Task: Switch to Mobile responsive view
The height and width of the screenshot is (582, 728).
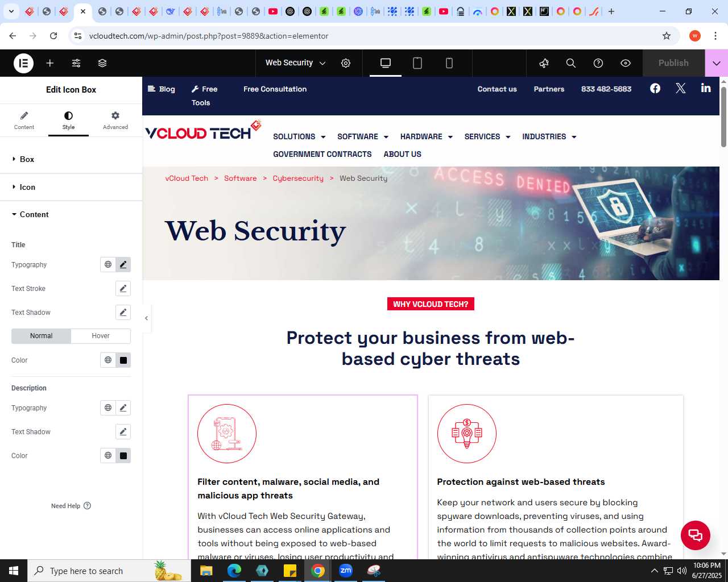Action: click(x=449, y=63)
